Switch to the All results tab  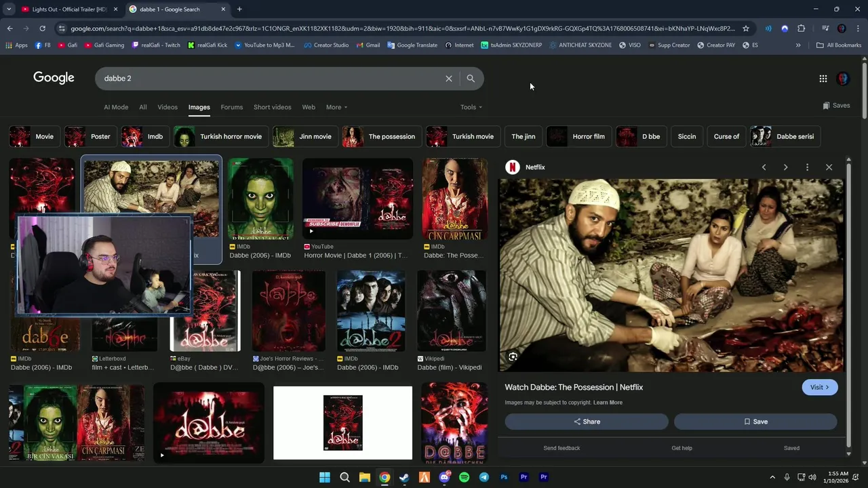[x=142, y=107]
